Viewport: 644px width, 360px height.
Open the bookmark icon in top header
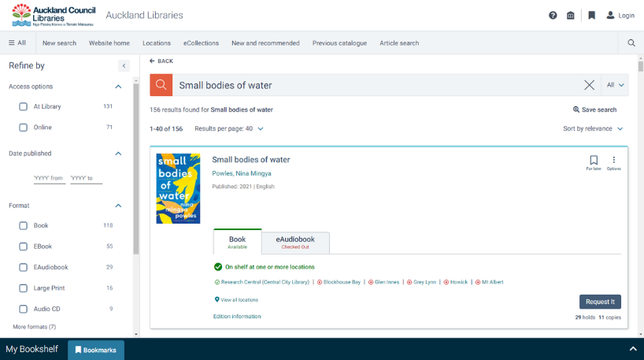point(592,16)
